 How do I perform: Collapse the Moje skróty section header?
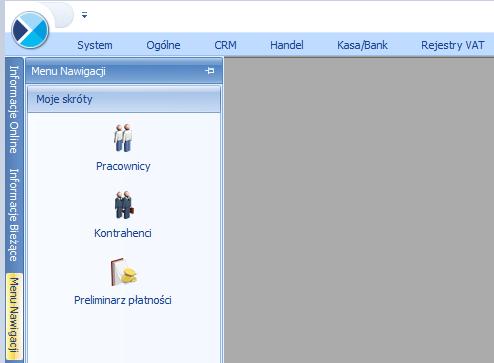point(124,99)
